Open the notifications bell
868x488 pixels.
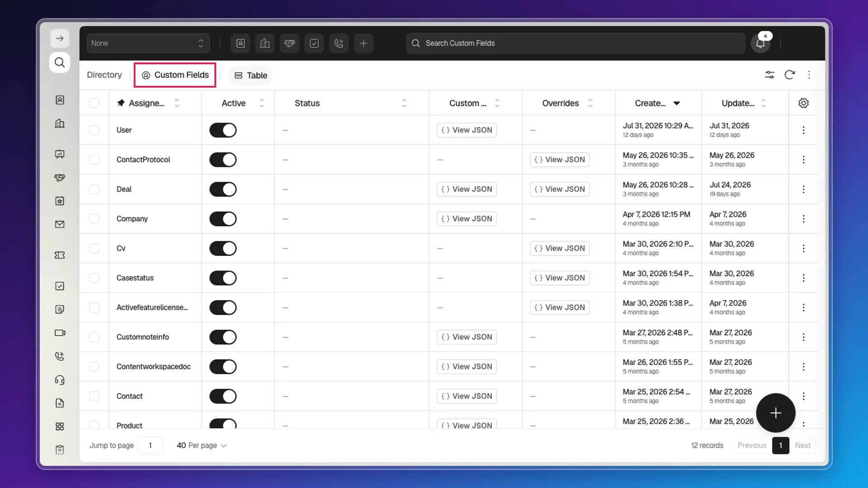pos(760,43)
